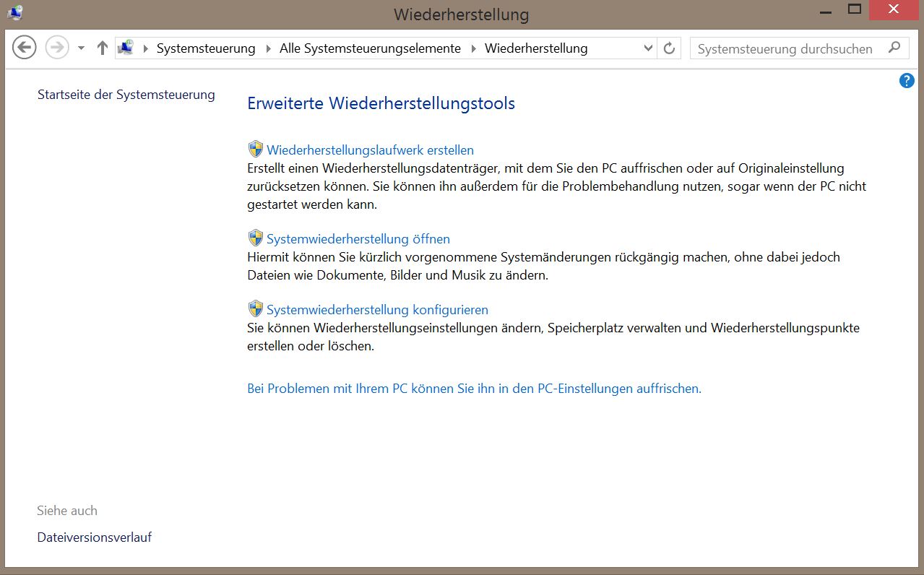Open Wiederherstellungslaufwerk erstellen link
The height and width of the screenshot is (575, 924).
pos(370,150)
